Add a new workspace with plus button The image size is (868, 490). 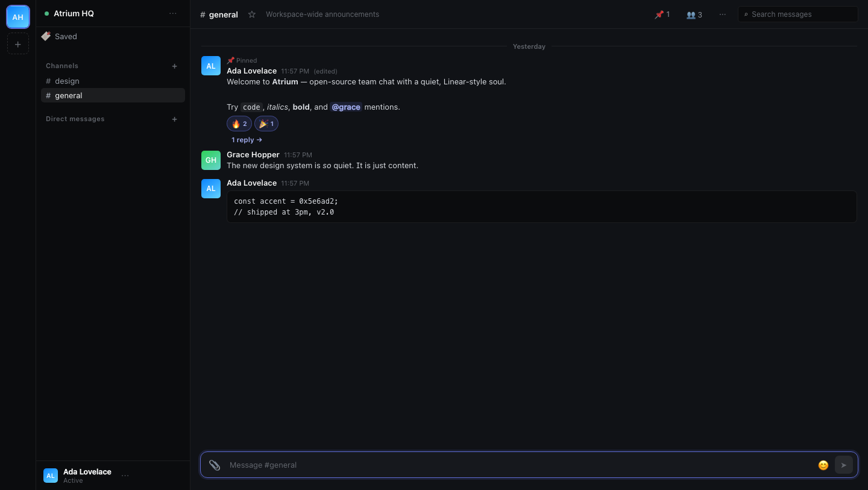point(18,44)
